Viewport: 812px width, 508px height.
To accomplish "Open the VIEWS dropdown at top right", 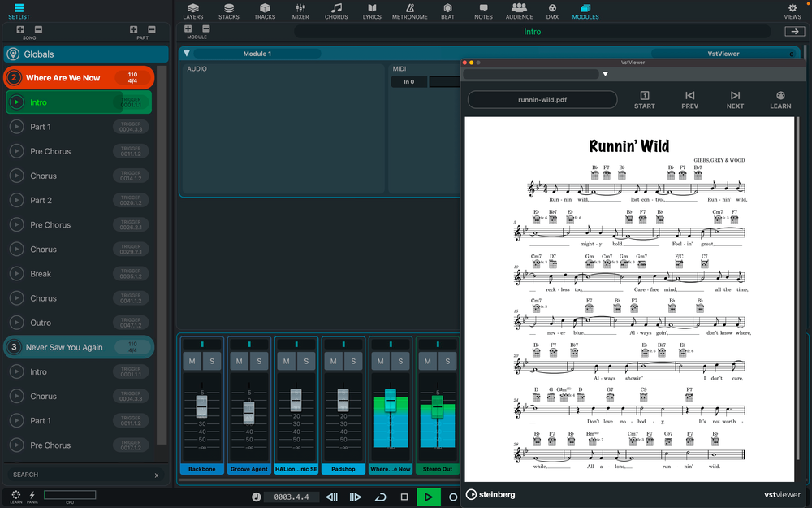I will [x=792, y=11].
